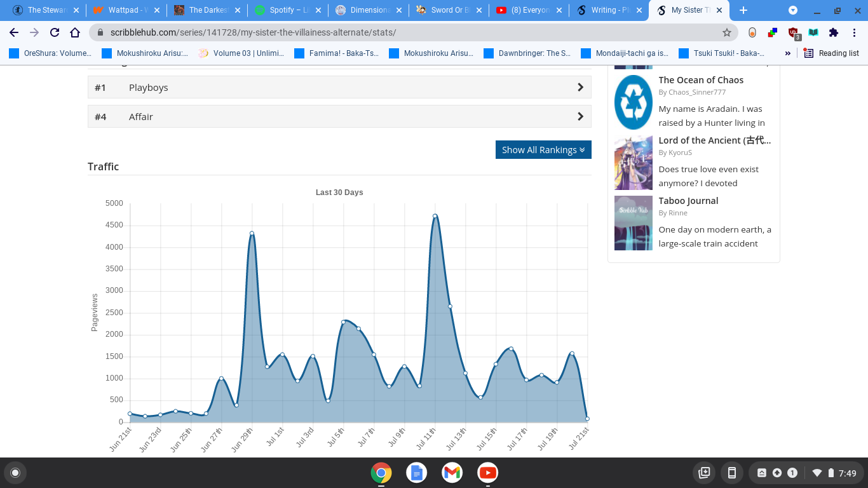This screenshot has width=868, height=488.
Task: Click the Jun 29th data point on the graph
Action: [x=252, y=235]
